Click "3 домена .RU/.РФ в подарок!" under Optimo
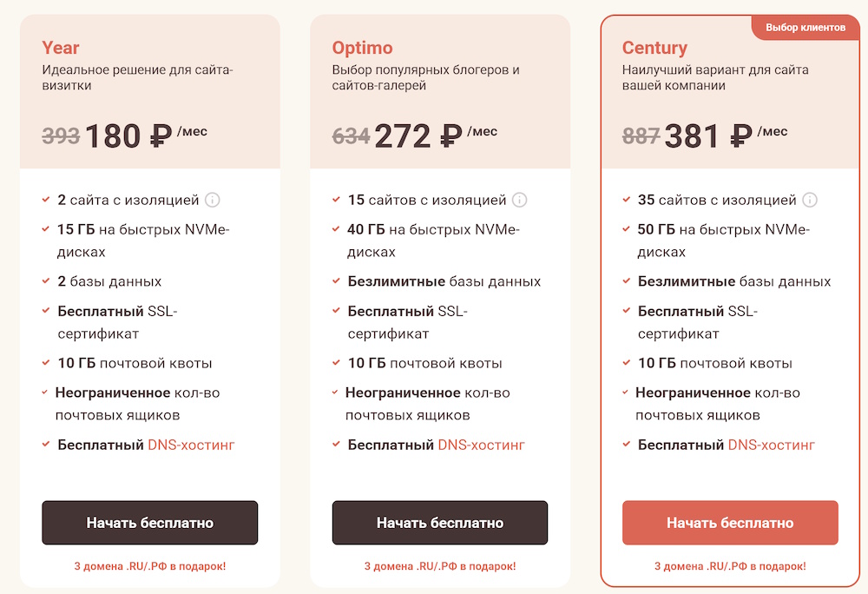The height and width of the screenshot is (594, 868). [x=440, y=566]
